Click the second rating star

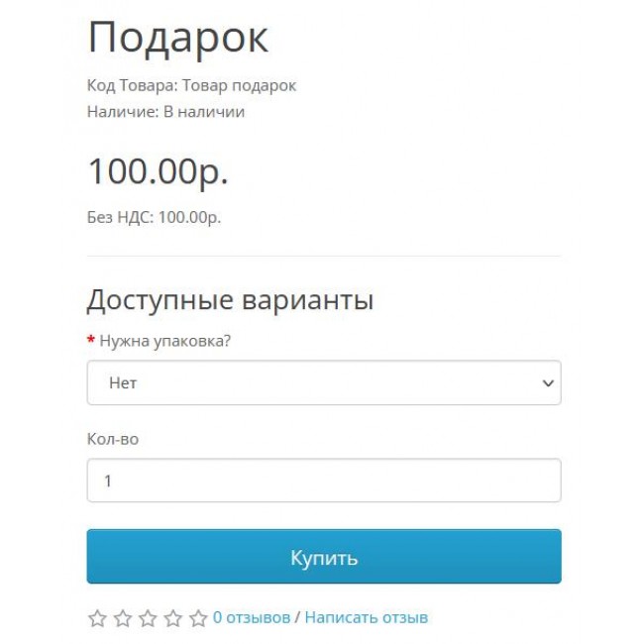pos(123,618)
